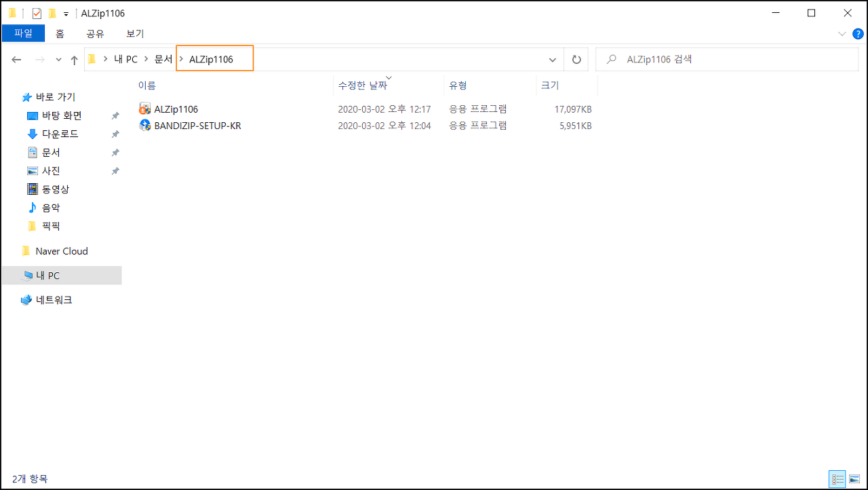Click the ALZip1106 installer icon
Screen dimensions: 868x490
click(144, 109)
